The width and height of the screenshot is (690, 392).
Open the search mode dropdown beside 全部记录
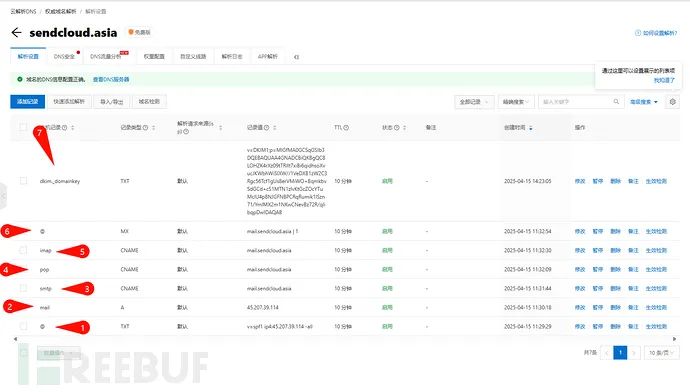tap(516, 102)
